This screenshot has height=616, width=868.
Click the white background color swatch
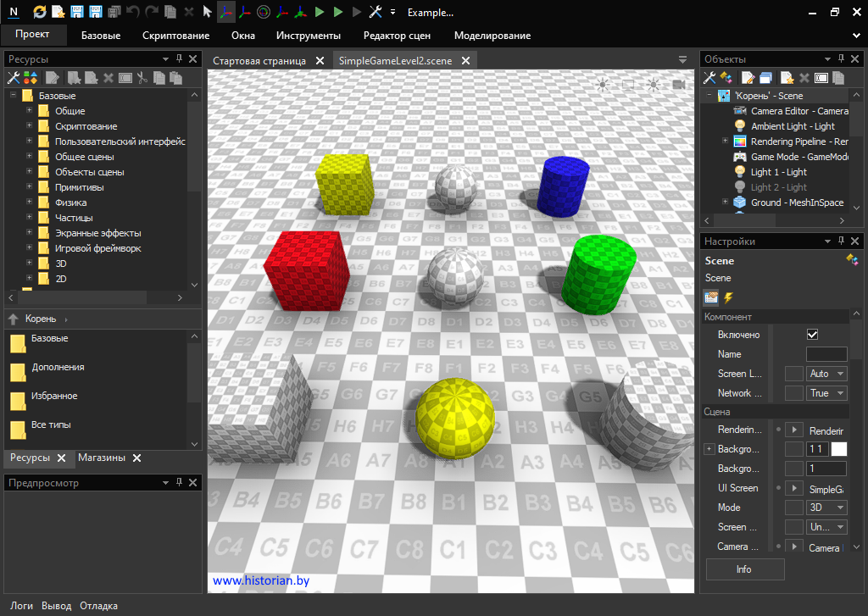[x=838, y=449]
